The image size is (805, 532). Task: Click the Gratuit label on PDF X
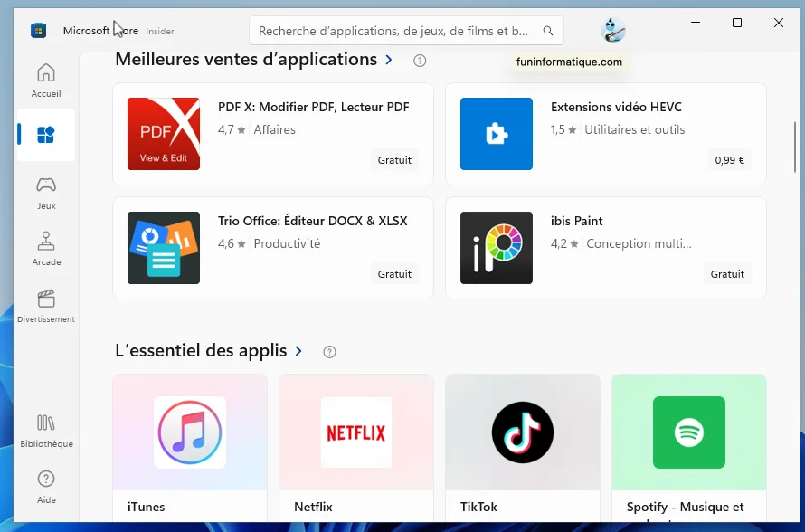click(x=394, y=160)
